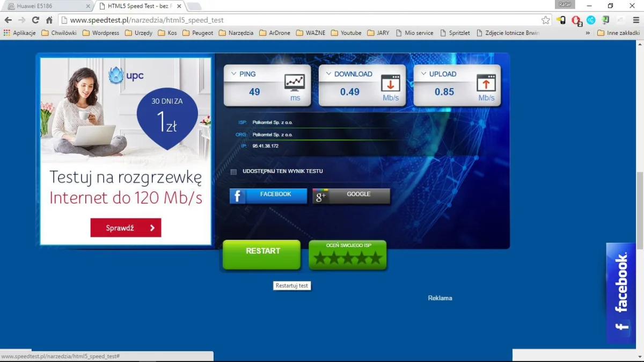Close the Huawei E5186 tab
This screenshot has height=362, width=644.
click(89, 6)
